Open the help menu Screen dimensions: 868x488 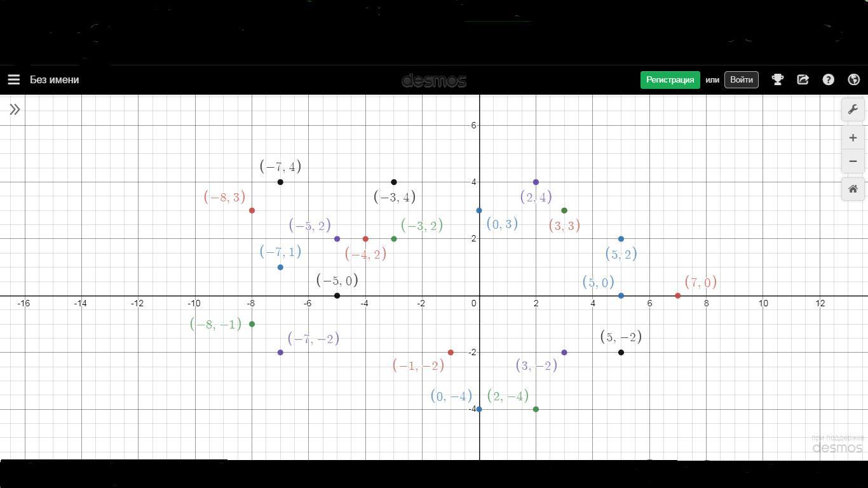828,79
